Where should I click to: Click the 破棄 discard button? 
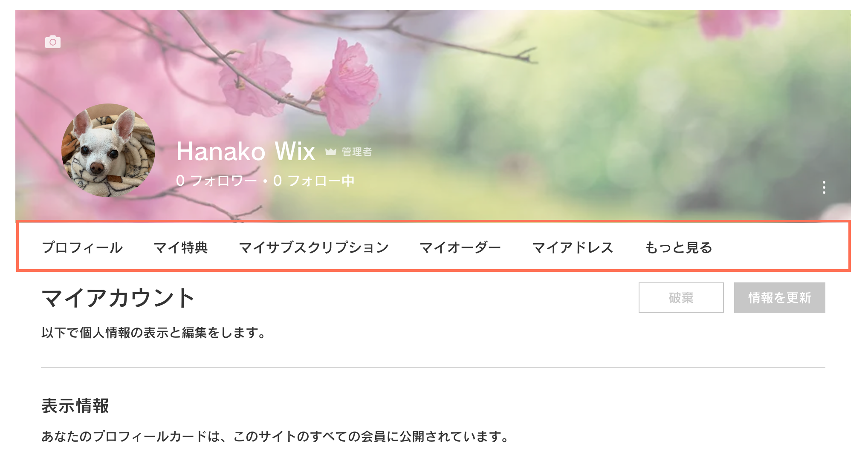pos(681,298)
